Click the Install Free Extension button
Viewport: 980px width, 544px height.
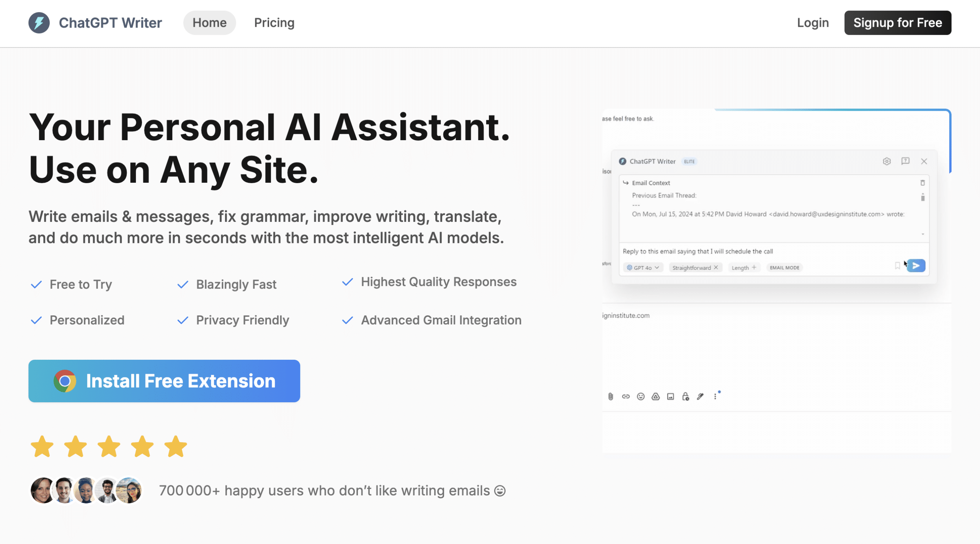click(164, 381)
